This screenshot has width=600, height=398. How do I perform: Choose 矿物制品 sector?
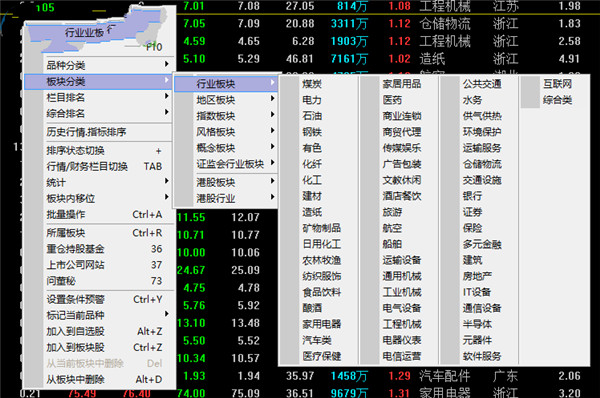(x=321, y=228)
